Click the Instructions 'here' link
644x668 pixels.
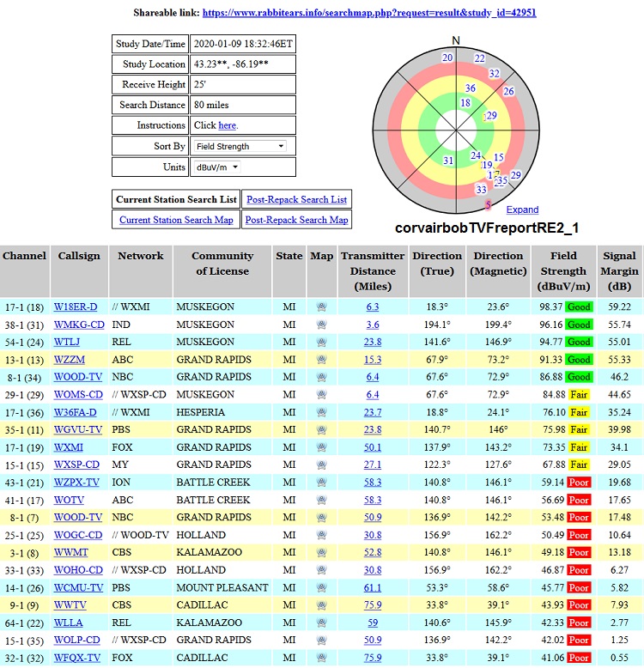point(227,125)
